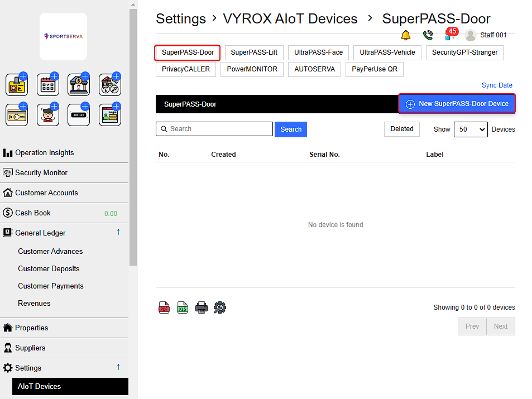This screenshot has width=532, height=399.
Task: Switch to the UltraPASS-Vehicle tab
Action: [x=387, y=53]
